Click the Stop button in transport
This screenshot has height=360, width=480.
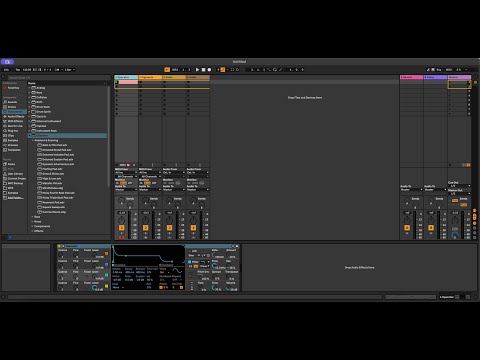coord(203,70)
